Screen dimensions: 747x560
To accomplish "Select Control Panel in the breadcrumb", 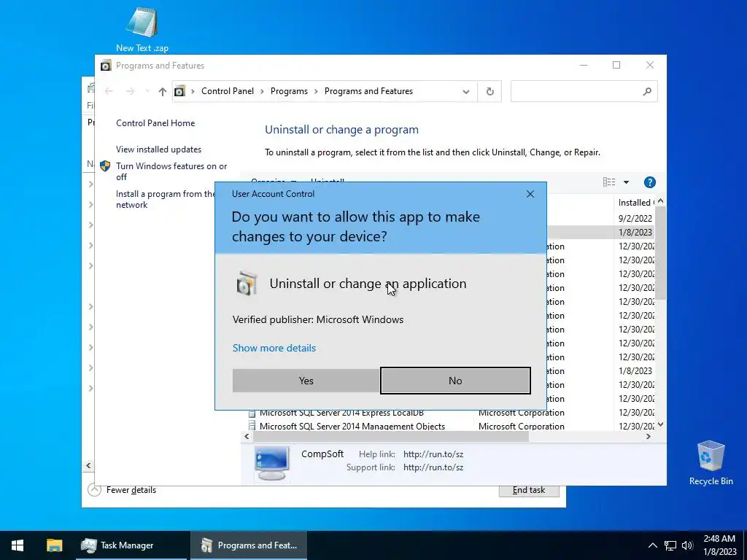I will [x=228, y=91].
